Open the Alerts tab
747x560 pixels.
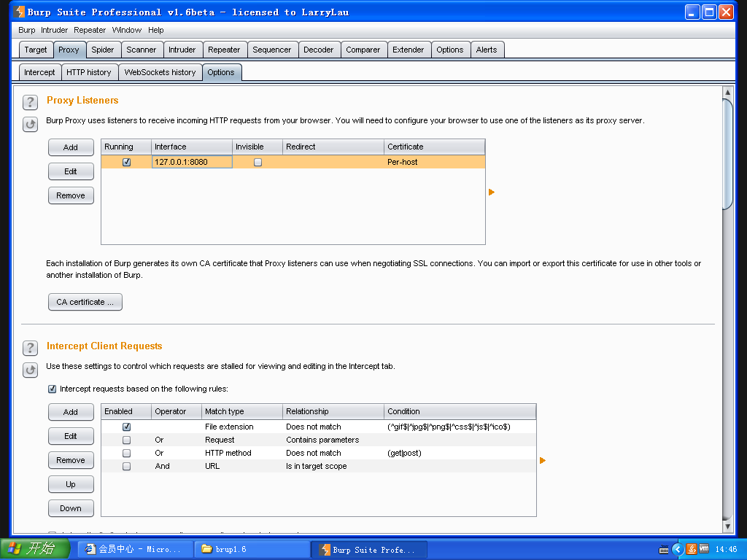[487, 50]
